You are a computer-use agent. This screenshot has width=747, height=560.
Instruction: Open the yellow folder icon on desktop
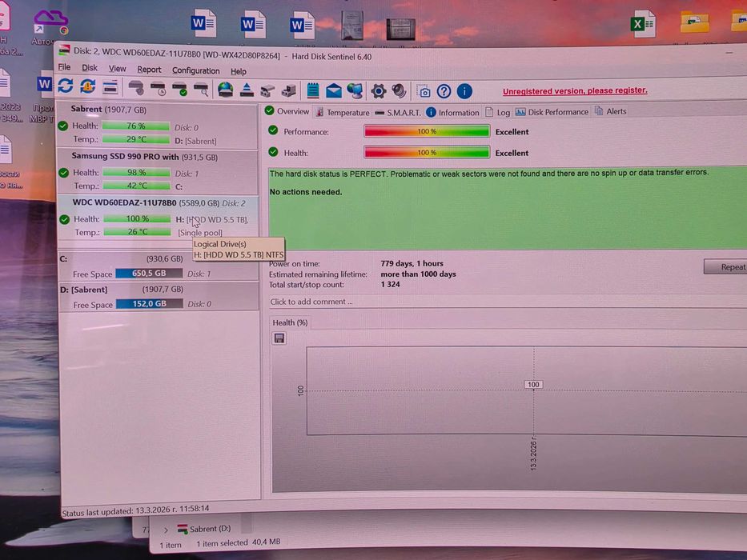[x=694, y=22]
